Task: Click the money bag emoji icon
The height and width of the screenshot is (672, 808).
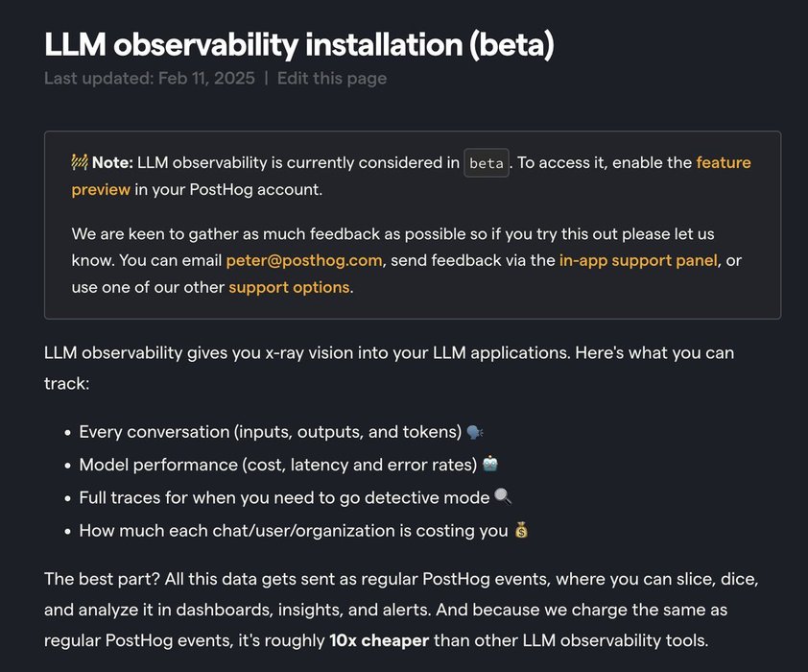Action: click(521, 530)
